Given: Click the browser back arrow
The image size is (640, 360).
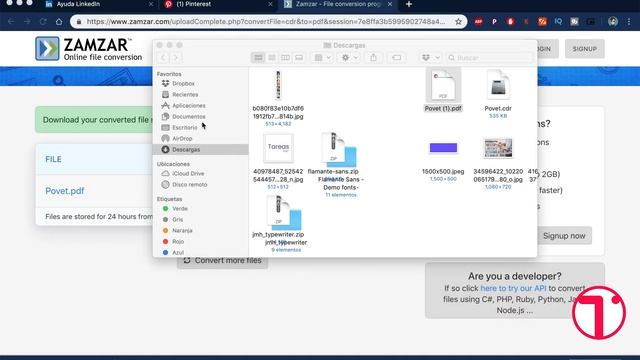Looking at the screenshot, I should [11, 21].
